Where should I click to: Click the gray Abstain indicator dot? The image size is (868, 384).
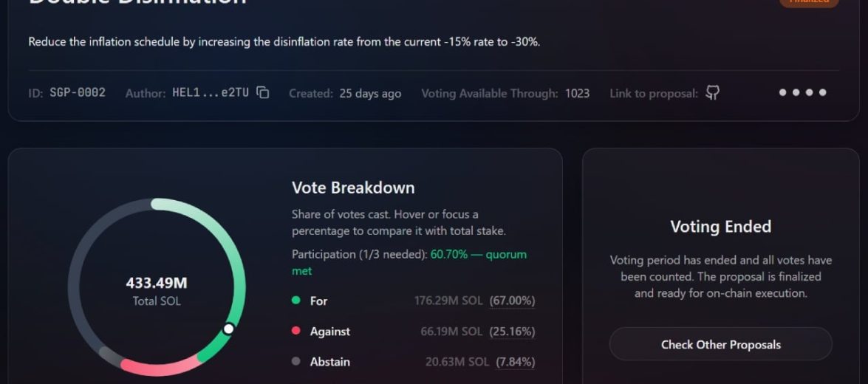tap(296, 361)
